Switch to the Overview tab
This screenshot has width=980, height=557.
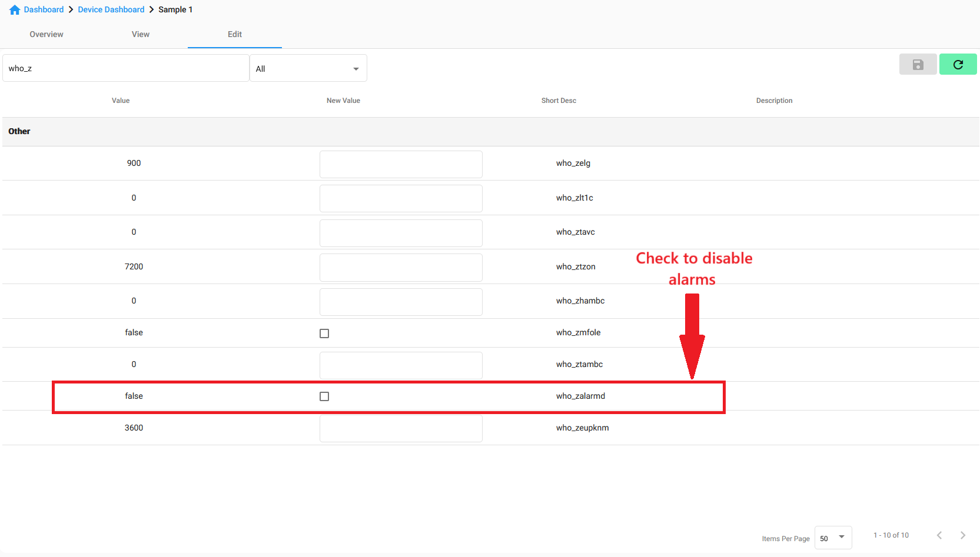(x=46, y=34)
